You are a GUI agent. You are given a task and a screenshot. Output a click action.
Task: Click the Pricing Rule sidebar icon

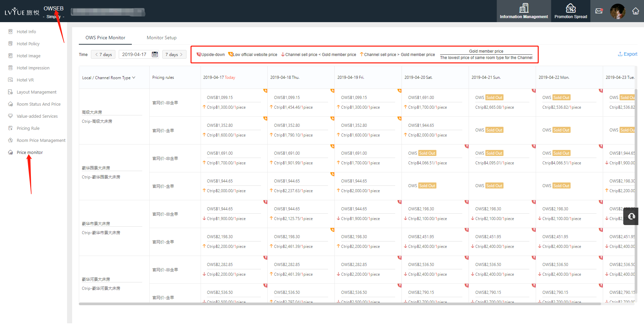pyautogui.click(x=10, y=128)
